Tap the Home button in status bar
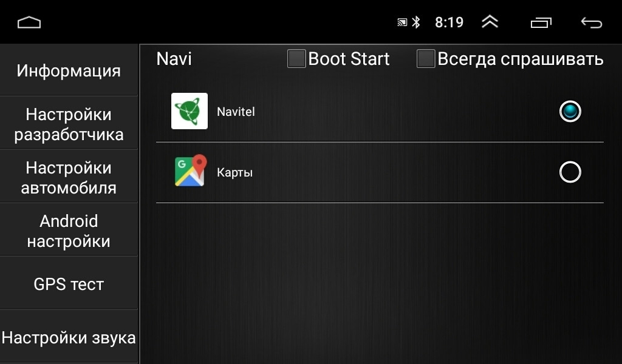Image resolution: width=622 pixels, height=364 pixels. click(29, 22)
